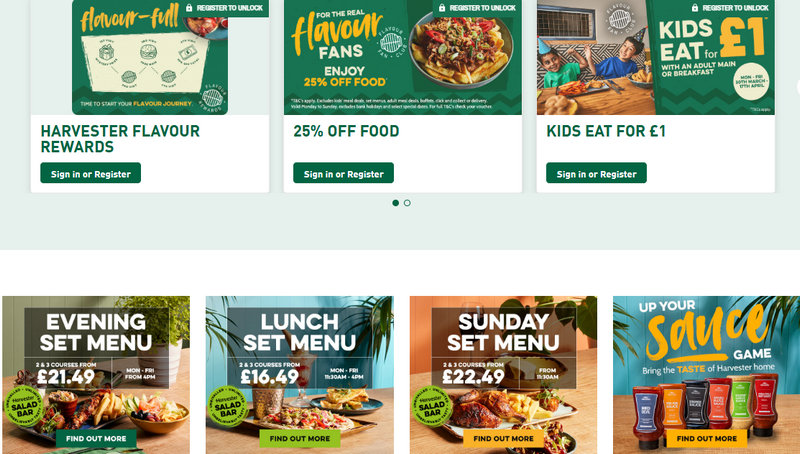Click Find Out More on Lunch Set Menu
800x454 pixels.
pos(299,439)
